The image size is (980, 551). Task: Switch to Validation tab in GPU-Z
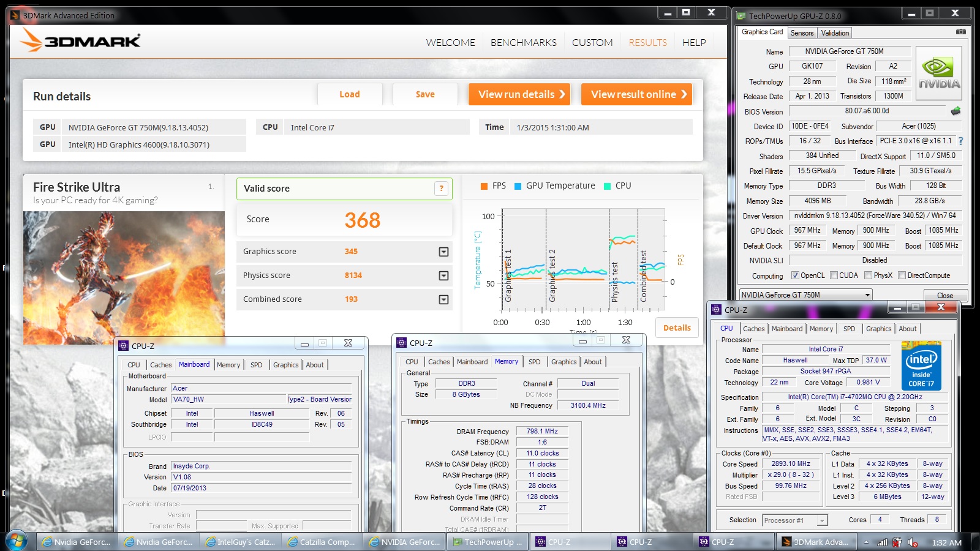click(x=835, y=33)
